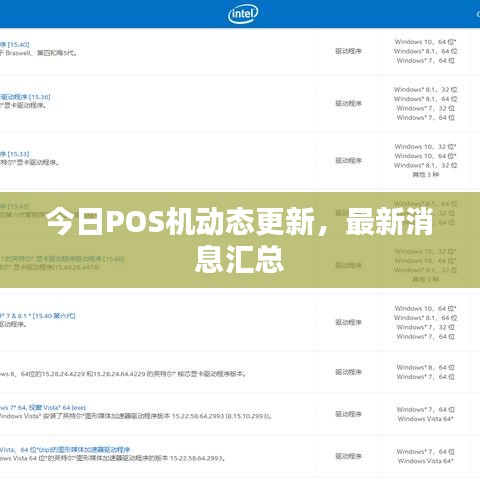Open the 7 & 8.1 * [15.40 第六代] link
480x480 pixels.
tap(38, 316)
